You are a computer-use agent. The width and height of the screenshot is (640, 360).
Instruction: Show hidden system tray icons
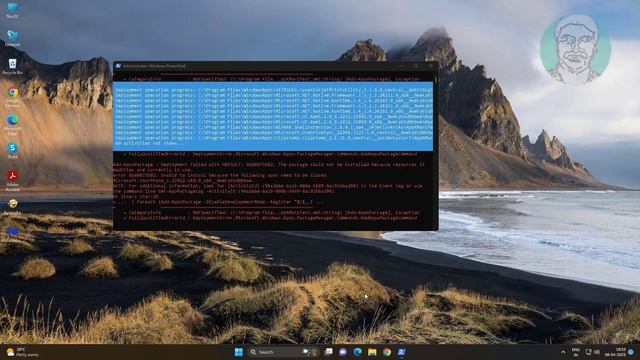pos(563,352)
